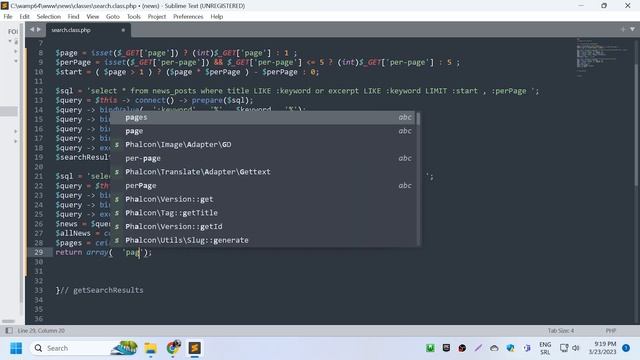Open the volume speaker icon

tap(576, 348)
